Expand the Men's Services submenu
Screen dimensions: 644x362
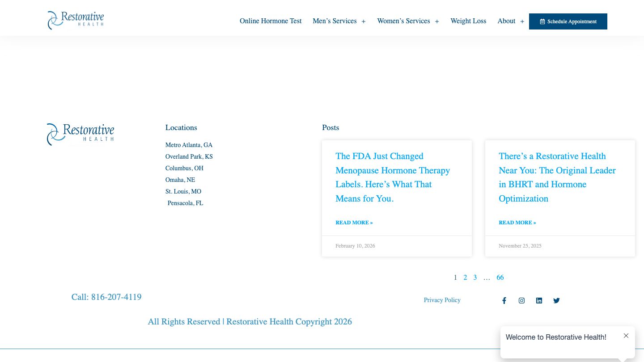pos(364,21)
